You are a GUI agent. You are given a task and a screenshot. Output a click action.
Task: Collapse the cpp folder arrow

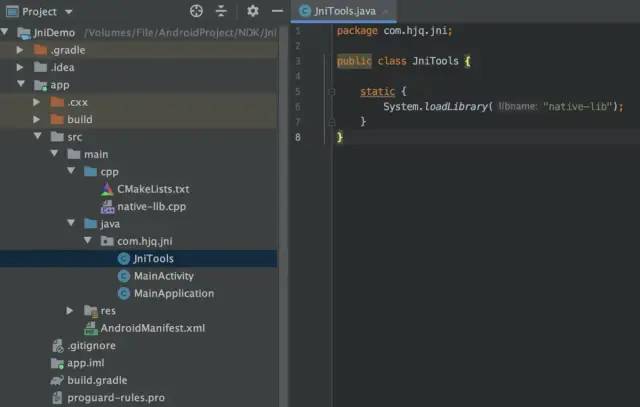point(71,170)
